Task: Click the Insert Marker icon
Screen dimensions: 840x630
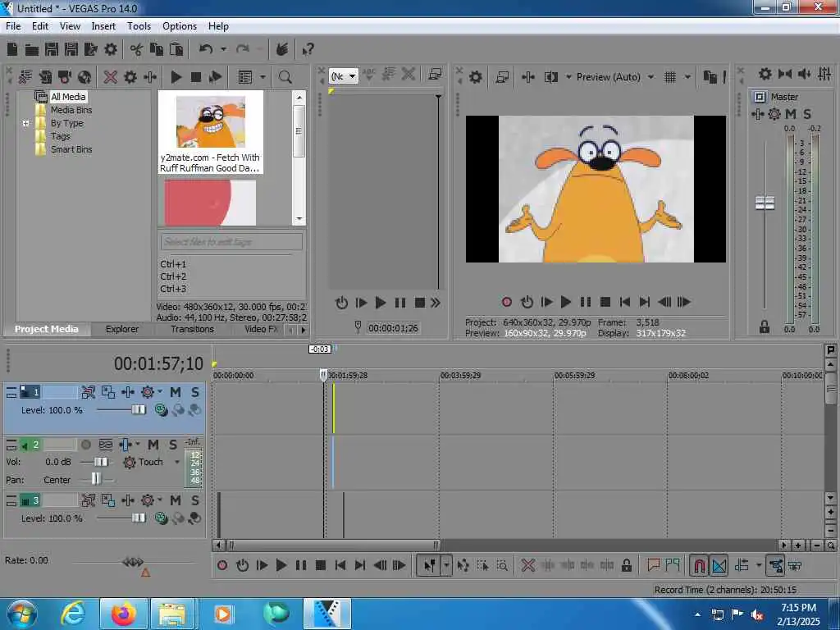Action: click(x=653, y=565)
